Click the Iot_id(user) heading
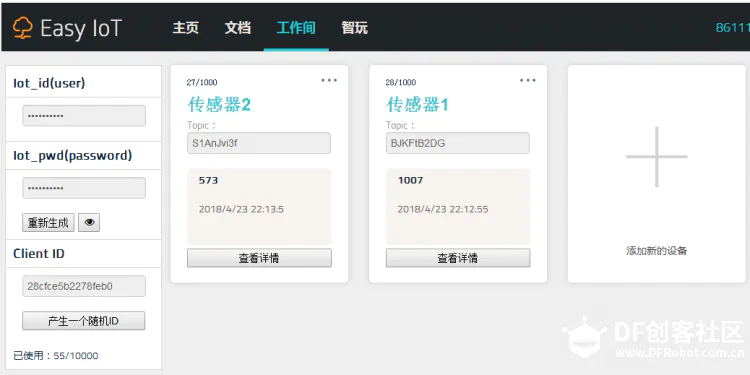The image size is (750, 375). coord(49,83)
